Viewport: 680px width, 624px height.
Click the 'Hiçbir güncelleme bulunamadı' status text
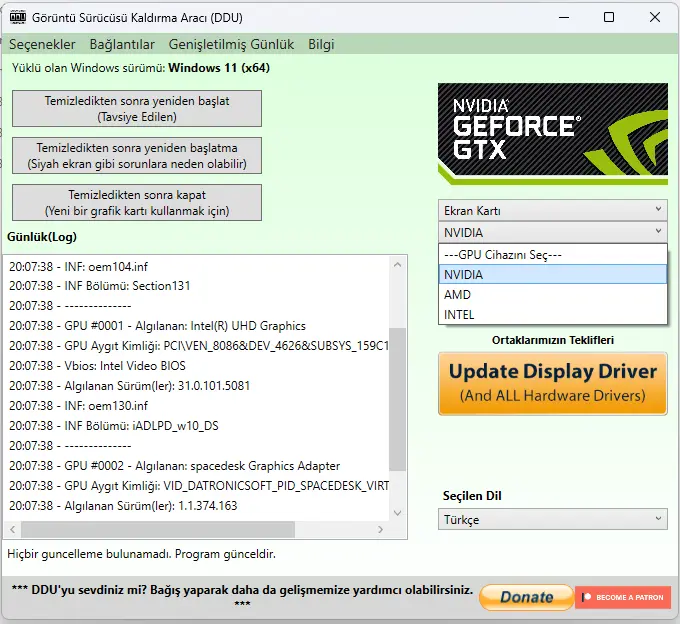(141, 554)
